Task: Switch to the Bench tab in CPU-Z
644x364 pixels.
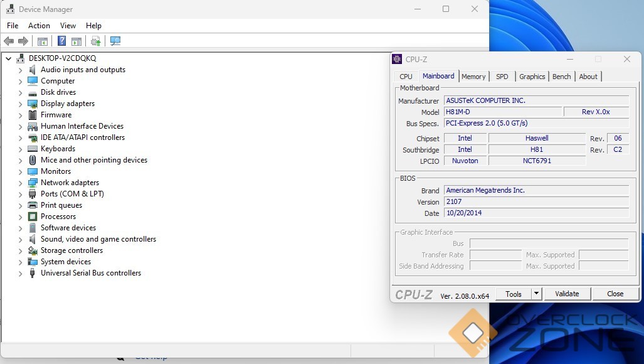Action: pos(561,77)
